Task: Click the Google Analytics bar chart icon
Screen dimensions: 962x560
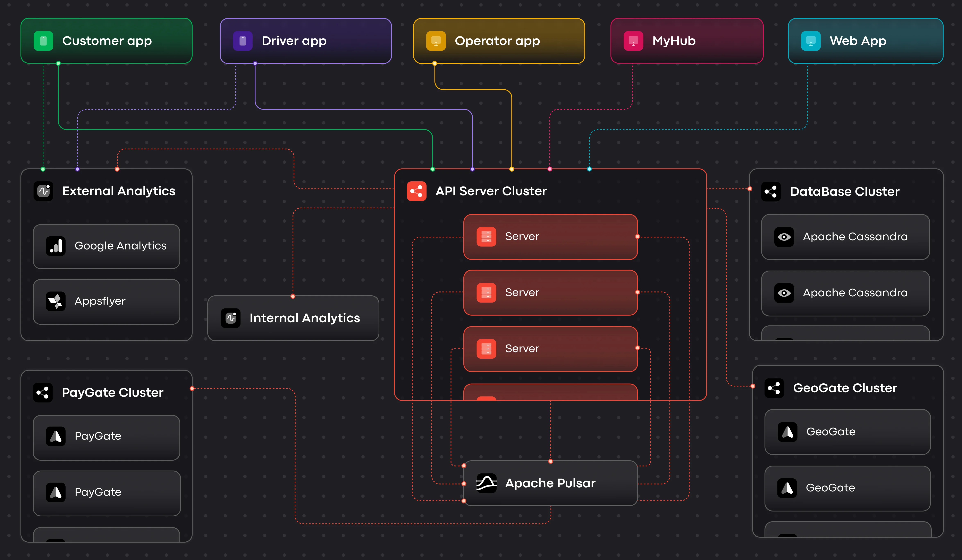Action: click(56, 246)
